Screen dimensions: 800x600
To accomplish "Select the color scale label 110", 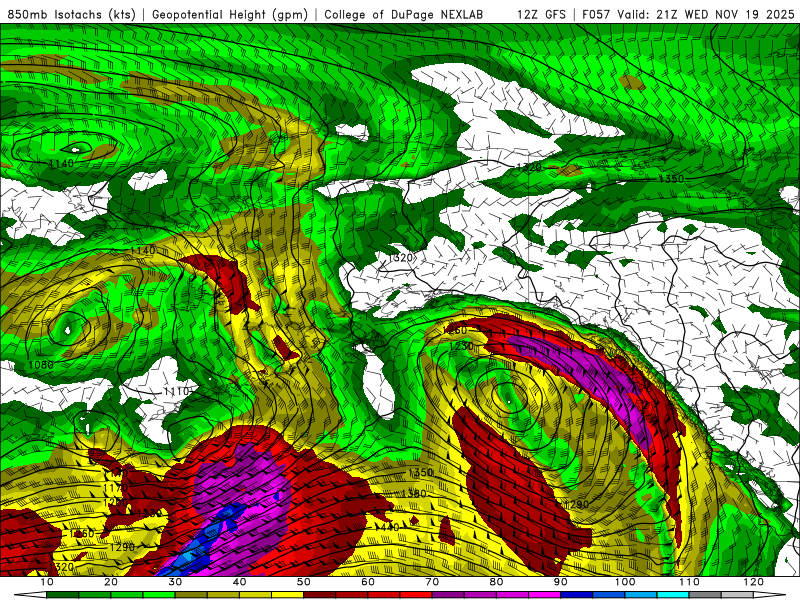I will pos(689,582).
